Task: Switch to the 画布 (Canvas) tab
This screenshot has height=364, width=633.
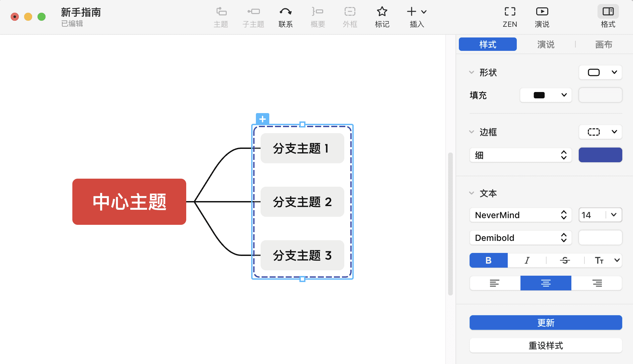Action: 604,44
